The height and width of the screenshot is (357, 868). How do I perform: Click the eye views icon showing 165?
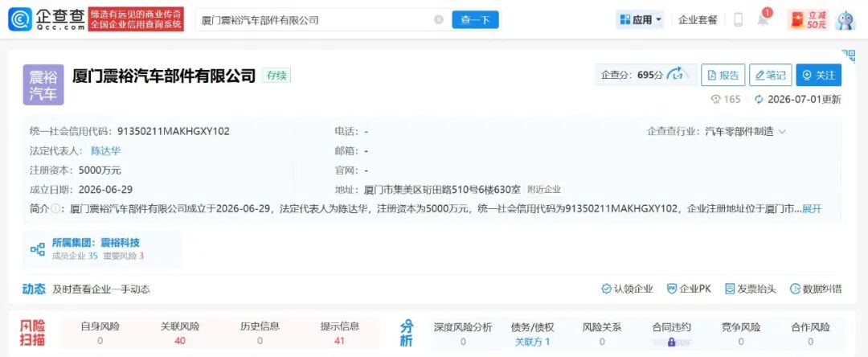[716, 100]
